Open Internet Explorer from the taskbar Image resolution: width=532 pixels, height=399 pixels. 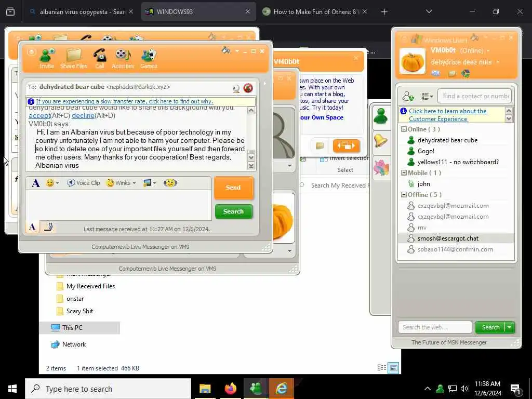click(x=281, y=389)
